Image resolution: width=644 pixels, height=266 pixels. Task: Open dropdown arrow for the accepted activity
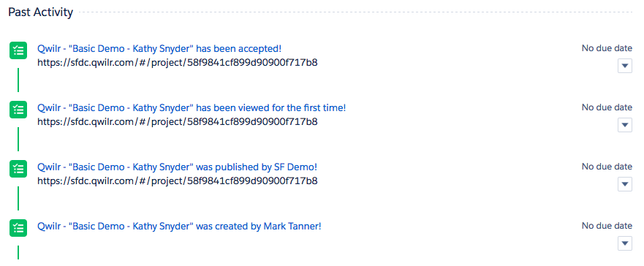click(625, 66)
